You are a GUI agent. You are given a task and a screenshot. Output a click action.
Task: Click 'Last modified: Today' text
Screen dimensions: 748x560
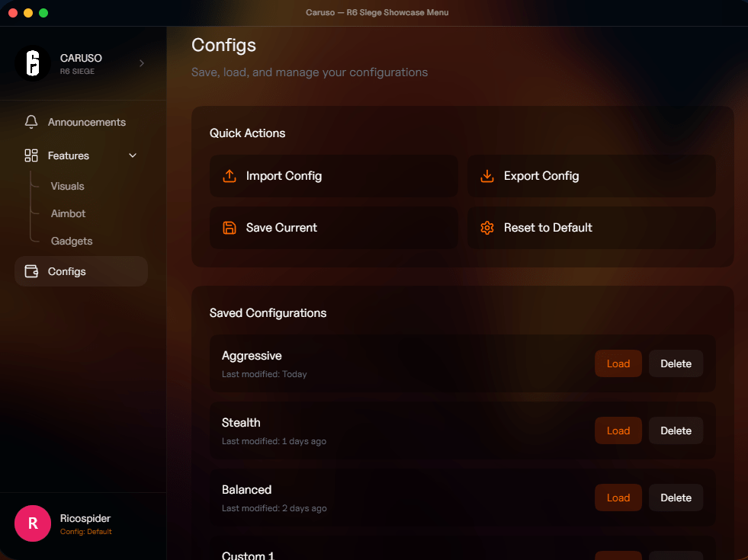click(265, 374)
